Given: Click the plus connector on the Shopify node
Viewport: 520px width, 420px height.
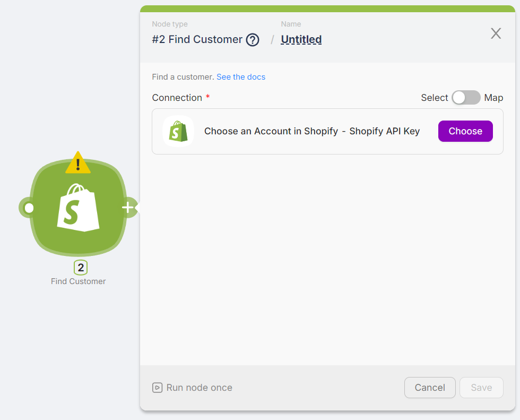Looking at the screenshot, I should 128,208.
